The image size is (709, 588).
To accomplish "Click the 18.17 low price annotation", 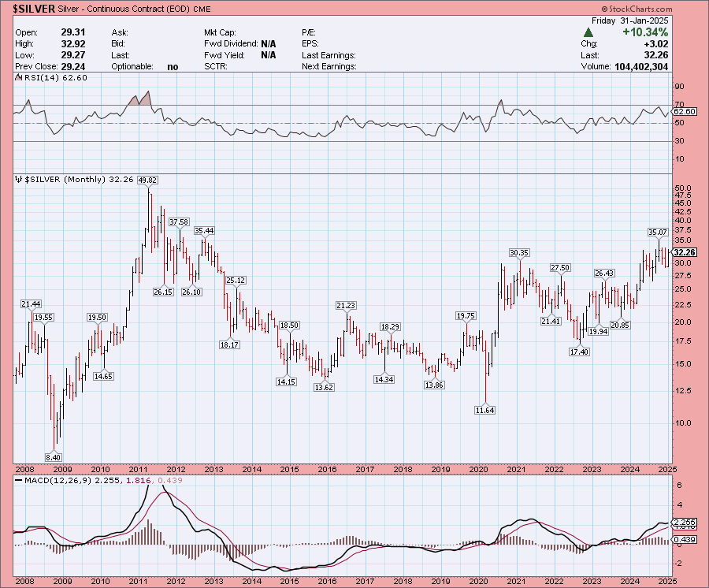I will pos(230,344).
